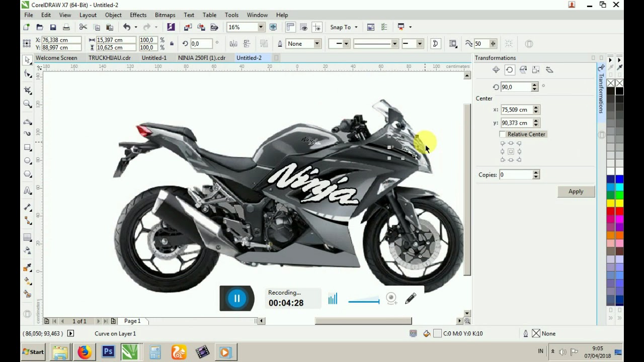Increase the Copies spinner value
The image size is (644, 362).
pos(536,172)
